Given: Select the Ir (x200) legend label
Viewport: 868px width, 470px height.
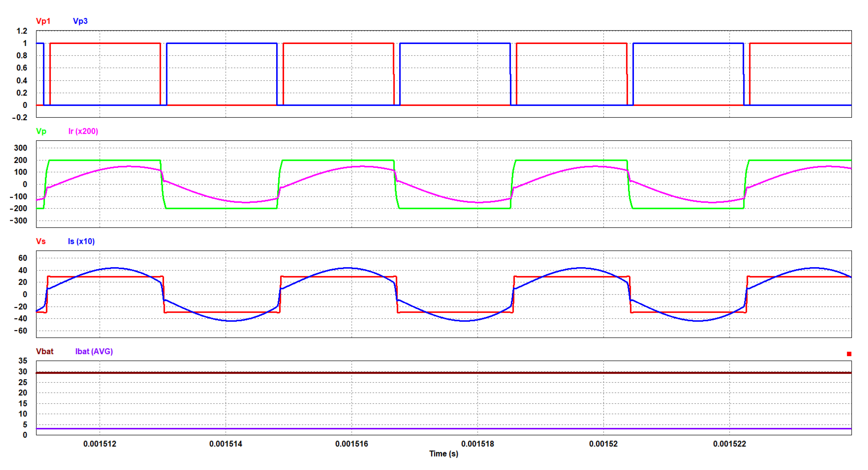Looking at the screenshot, I should coord(83,131).
